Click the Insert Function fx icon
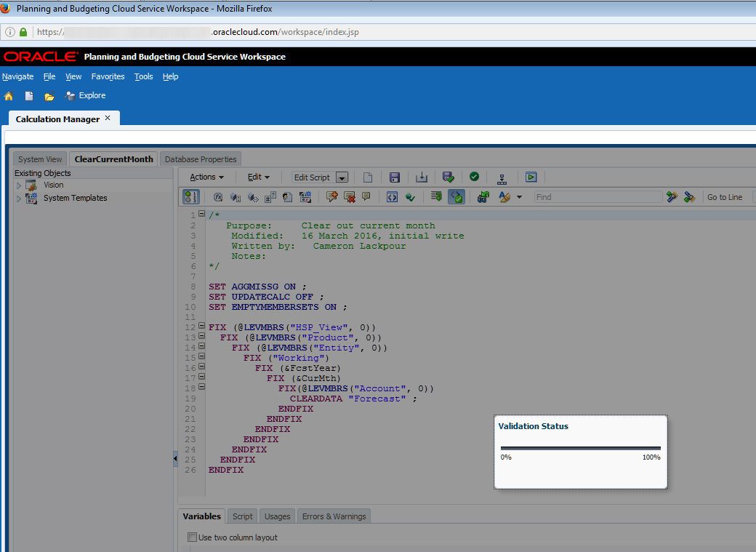This screenshot has height=552, width=756. click(x=217, y=197)
